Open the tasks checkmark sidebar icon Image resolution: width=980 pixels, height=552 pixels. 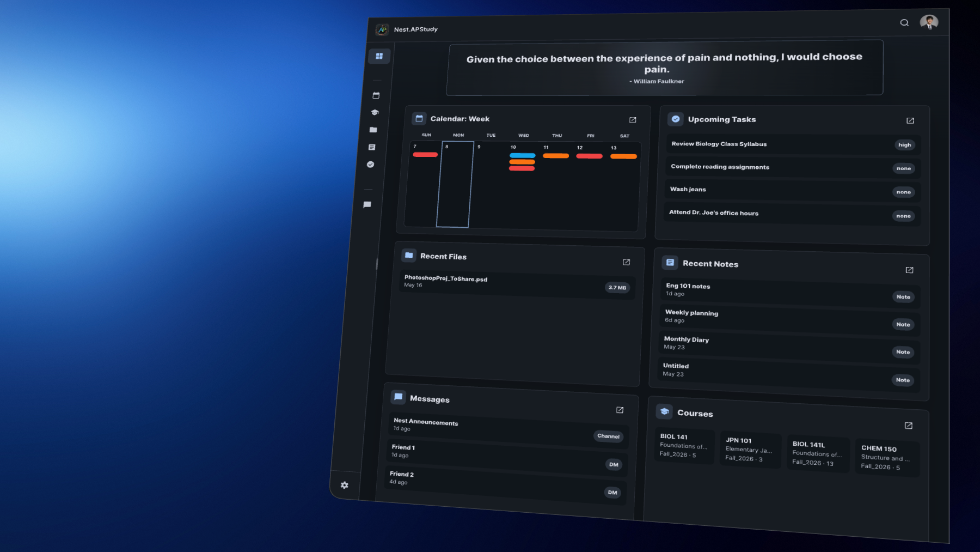point(370,165)
